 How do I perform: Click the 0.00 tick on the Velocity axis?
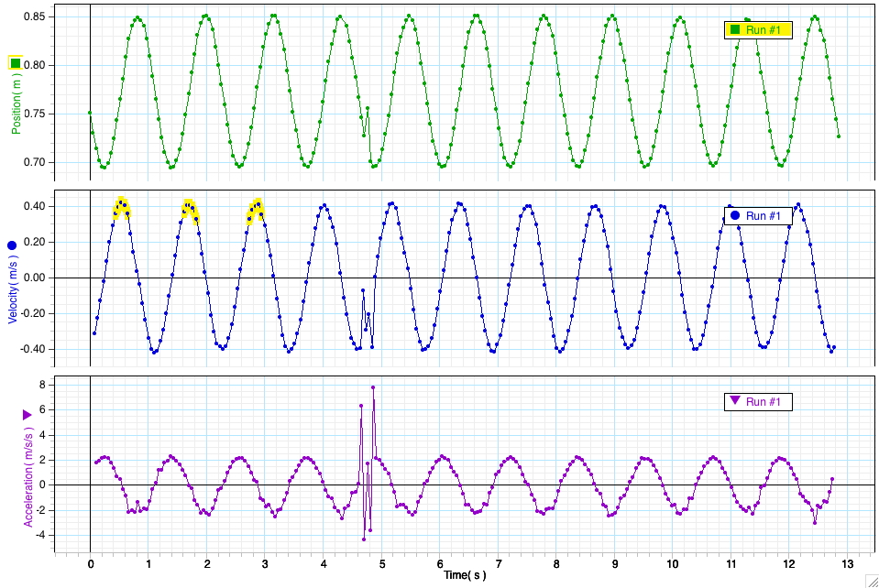click(34, 278)
